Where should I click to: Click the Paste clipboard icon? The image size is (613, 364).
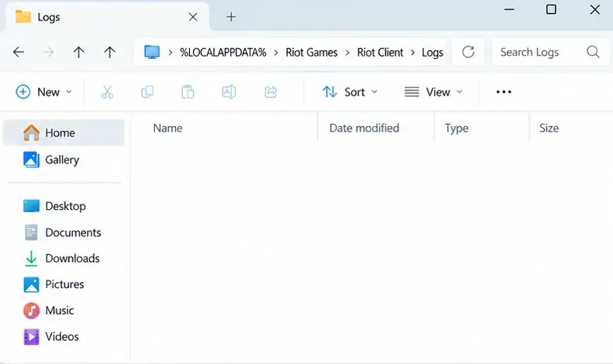click(188, 92)
